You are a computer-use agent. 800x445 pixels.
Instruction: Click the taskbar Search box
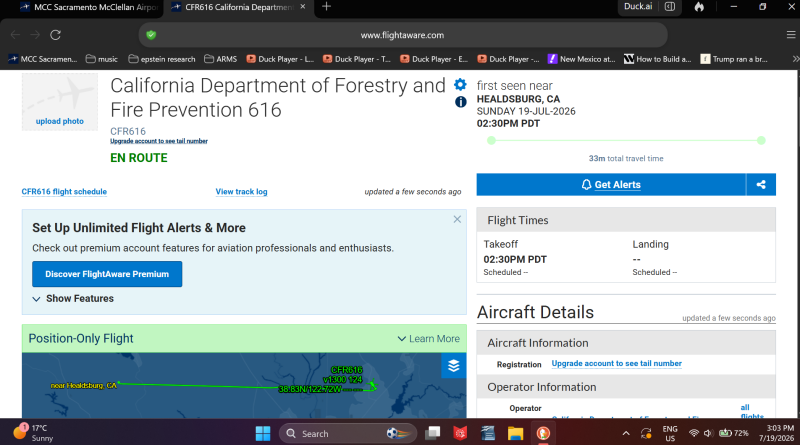347,433
